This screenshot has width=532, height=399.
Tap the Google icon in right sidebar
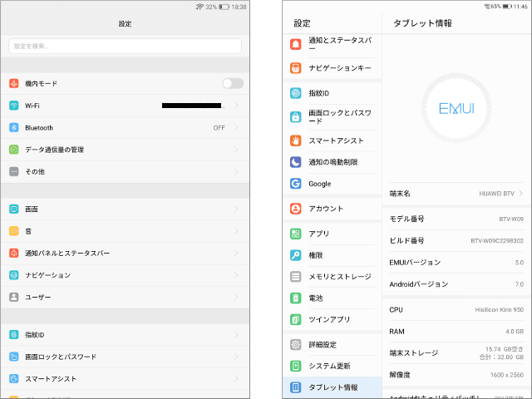click(x=296, y=184)
